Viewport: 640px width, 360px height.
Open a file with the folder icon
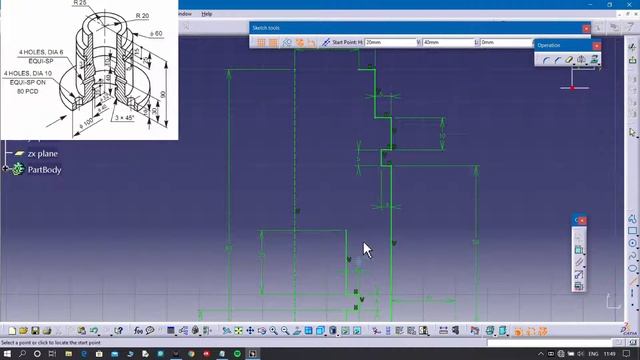pyautogui.click(x=23, y=331)
